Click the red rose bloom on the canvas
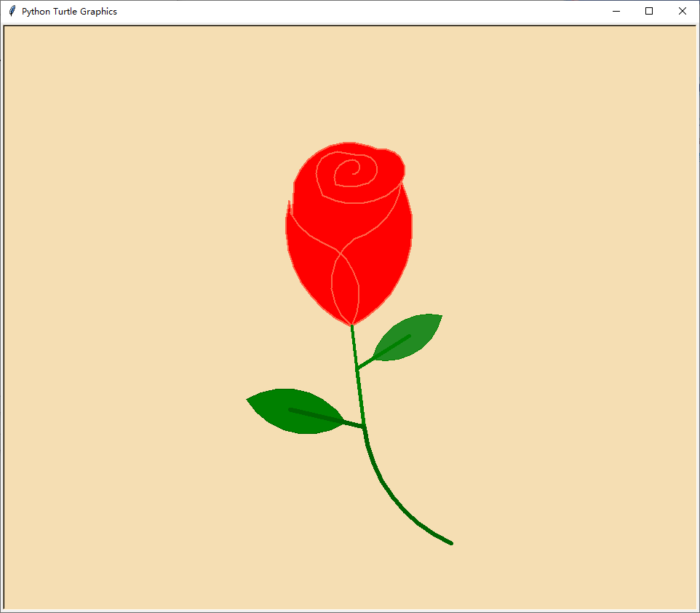The height and width of the screenshot is (613, 700). [349, 234]
